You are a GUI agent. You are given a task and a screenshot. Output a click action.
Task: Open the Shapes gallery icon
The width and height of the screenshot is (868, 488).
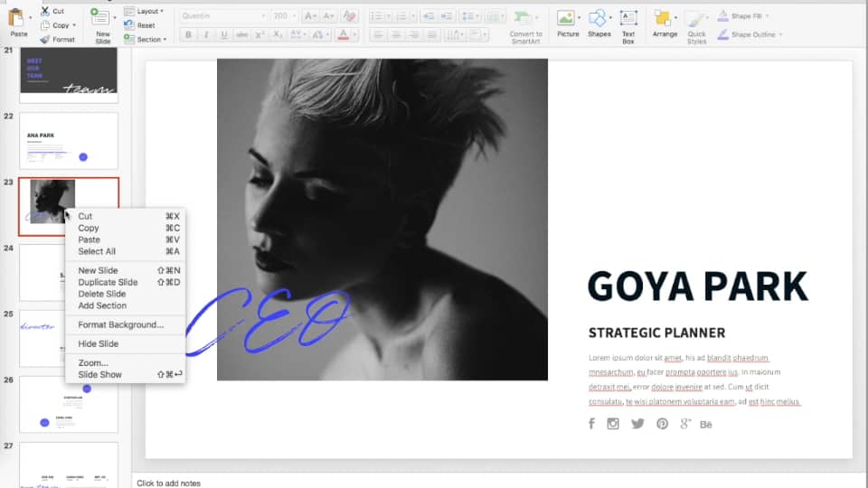pyautogui.click(x=598, y=18)
